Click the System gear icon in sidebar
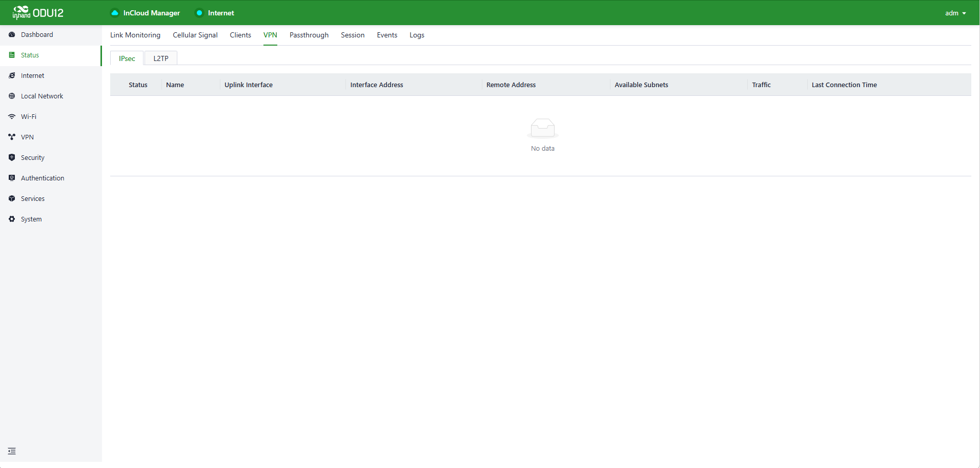Screen dimensions: 980x468 coord(12,219)
